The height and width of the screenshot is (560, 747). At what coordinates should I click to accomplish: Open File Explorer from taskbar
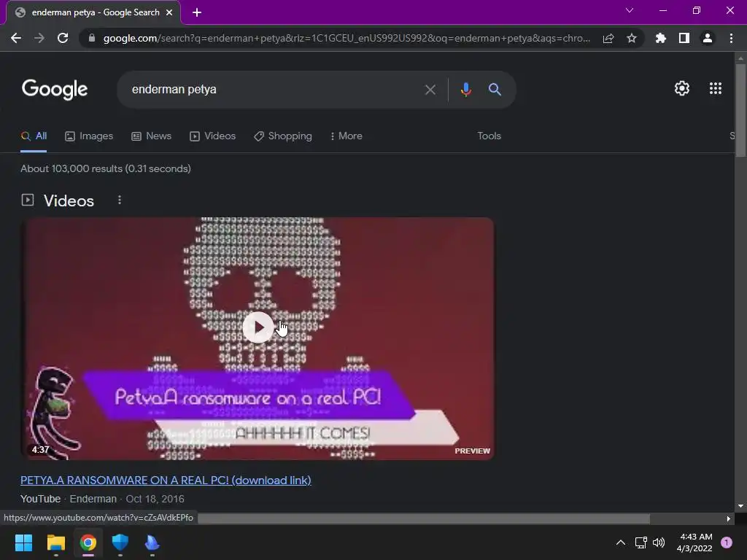(55, 542)
